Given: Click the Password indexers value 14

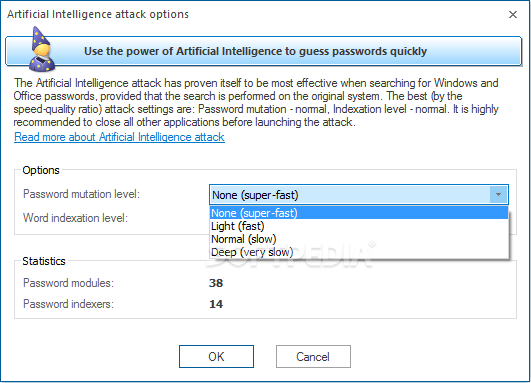Looking at the screenshot, I should (x=216, y=304).
